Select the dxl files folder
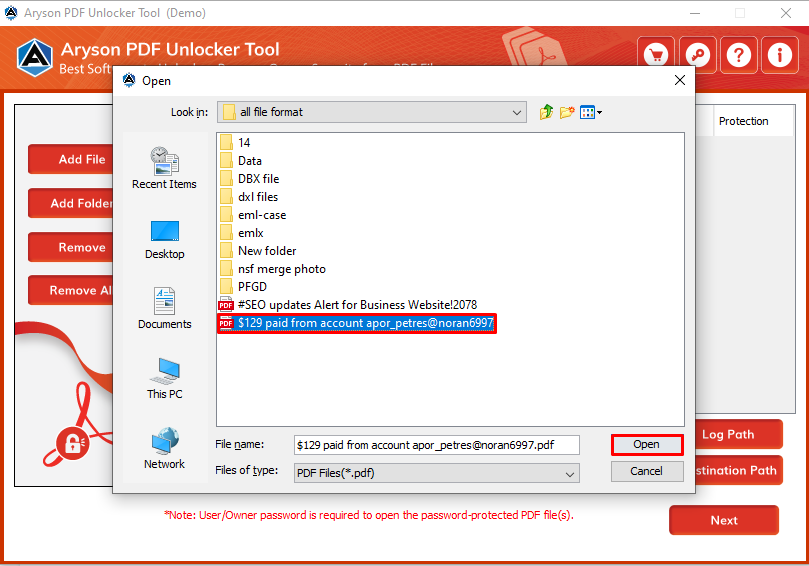Viewport: 809px width, 566px height. tap(249, 197)
